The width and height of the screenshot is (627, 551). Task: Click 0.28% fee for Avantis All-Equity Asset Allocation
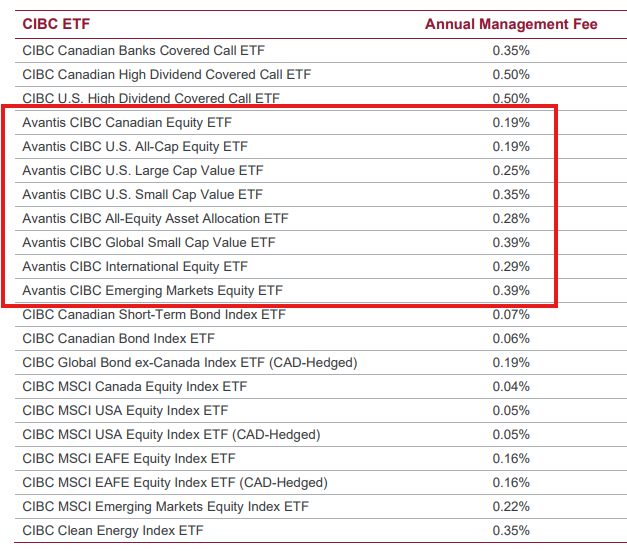coord(511,219)
